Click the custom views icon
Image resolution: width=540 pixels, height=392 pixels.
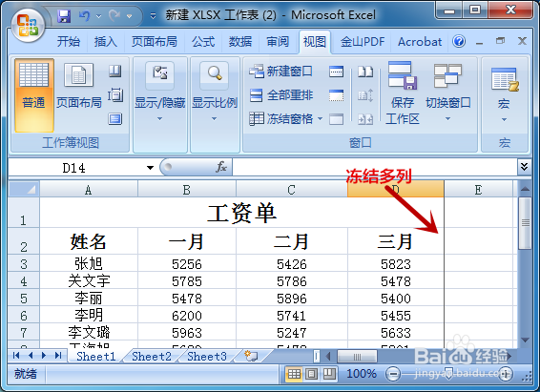coord(115,95)
